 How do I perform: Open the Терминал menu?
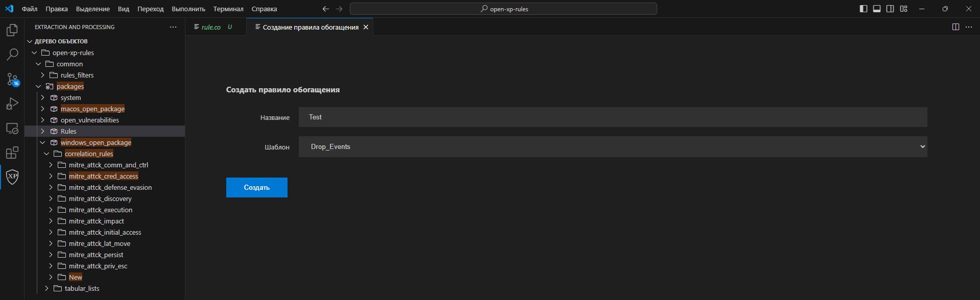228,9
